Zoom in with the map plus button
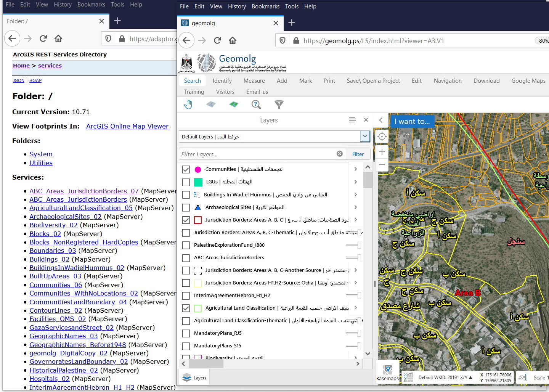 coord(382,152)
